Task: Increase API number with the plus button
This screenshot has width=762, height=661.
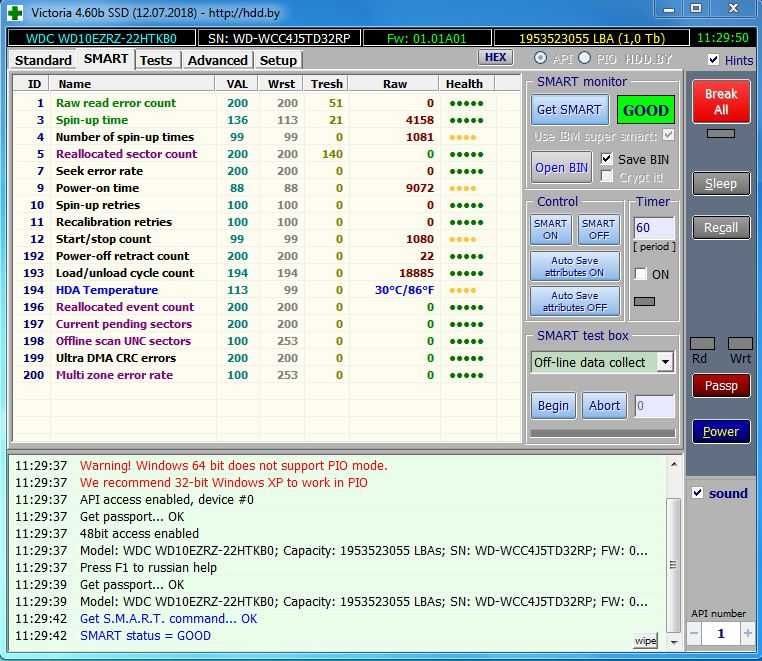Action: (747, 634)
